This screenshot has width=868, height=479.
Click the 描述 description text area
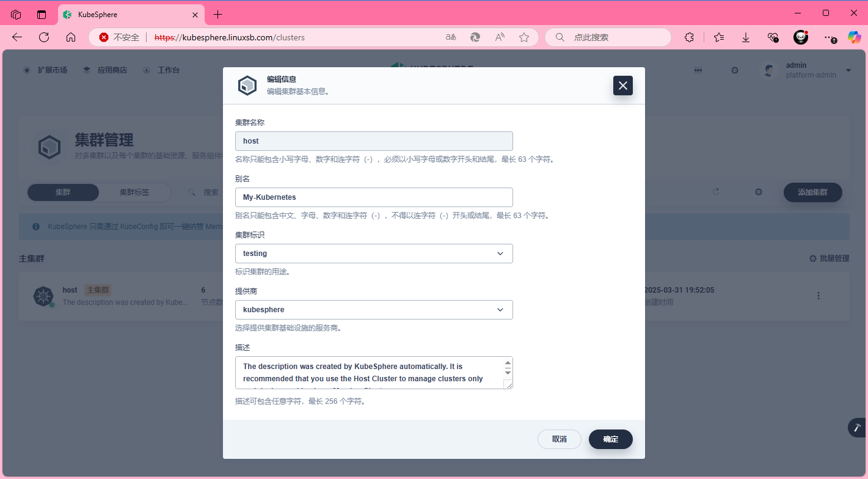coord(370,373)
